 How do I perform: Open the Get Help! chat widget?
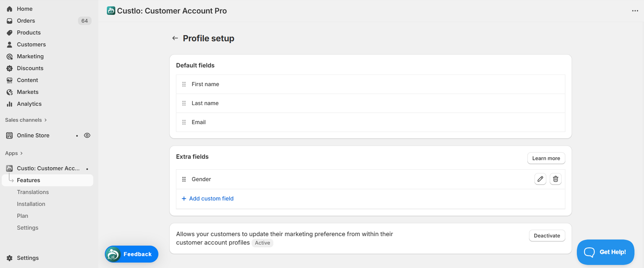(x=605, y=252)
